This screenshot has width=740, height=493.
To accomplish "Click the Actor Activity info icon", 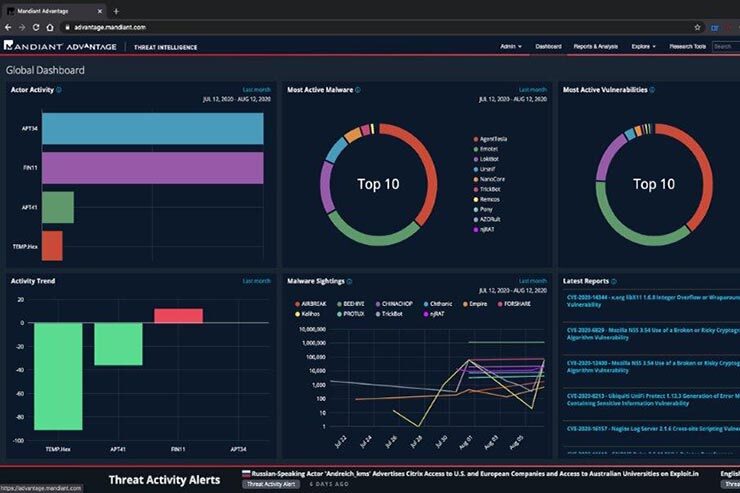I will (59, 90).
